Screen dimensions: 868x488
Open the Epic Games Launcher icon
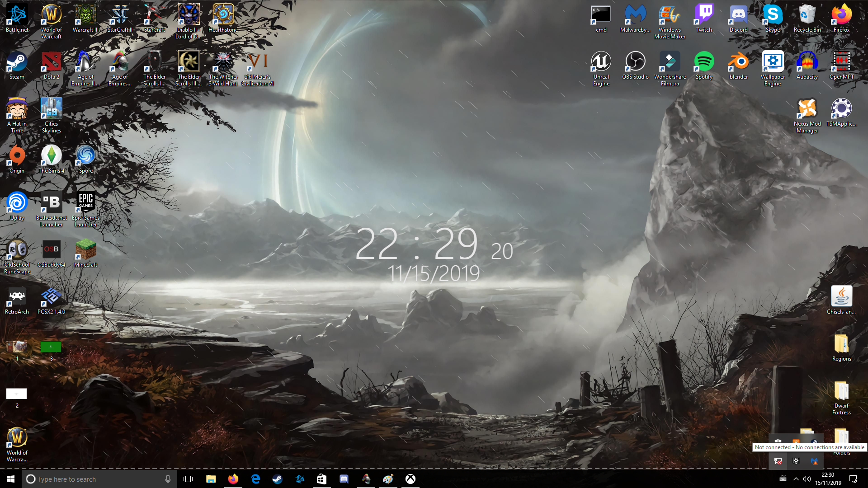86,210
